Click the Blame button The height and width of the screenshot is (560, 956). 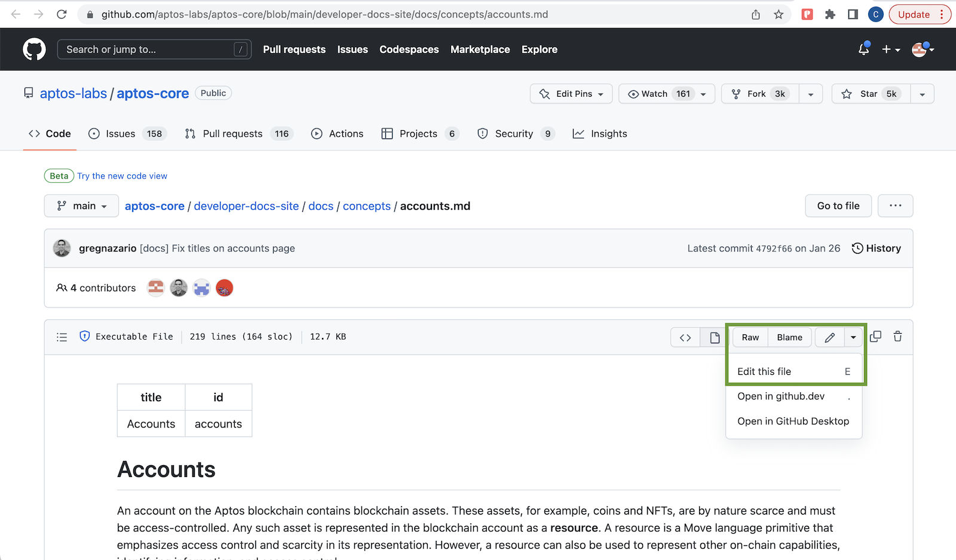790,337
